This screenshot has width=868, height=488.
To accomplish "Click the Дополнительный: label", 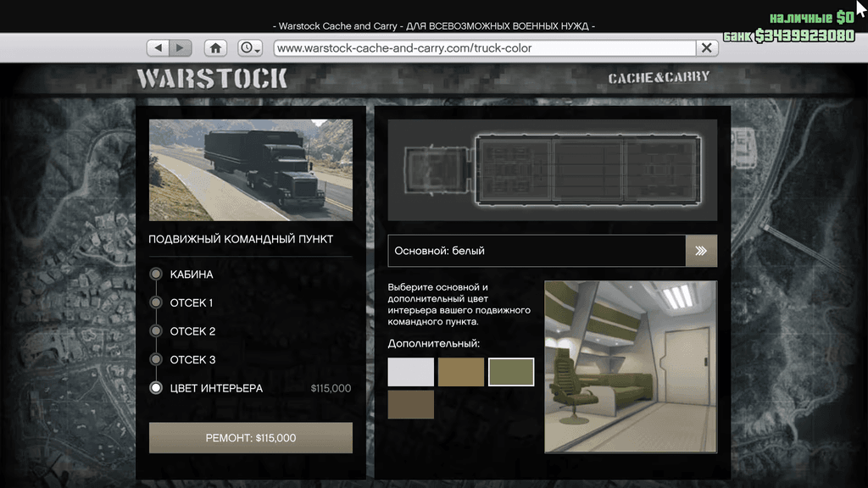I will tap(433, 344).
